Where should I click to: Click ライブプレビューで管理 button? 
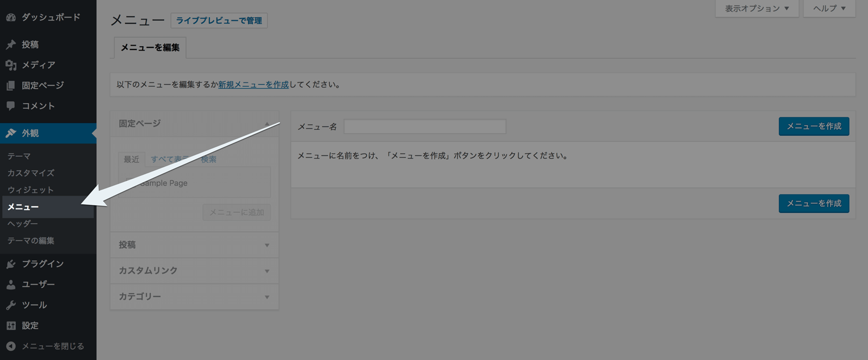tap(219, 21)
